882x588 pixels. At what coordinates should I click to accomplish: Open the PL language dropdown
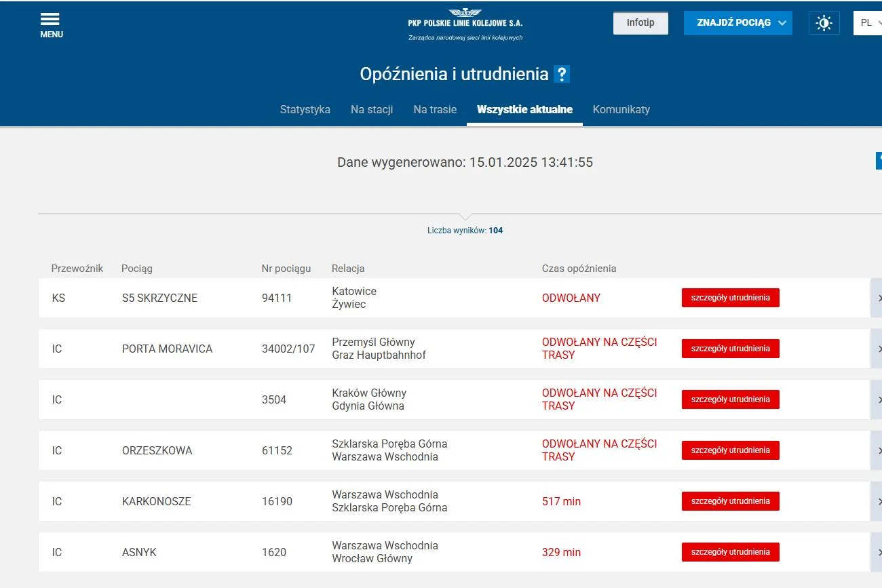(869, 23)
